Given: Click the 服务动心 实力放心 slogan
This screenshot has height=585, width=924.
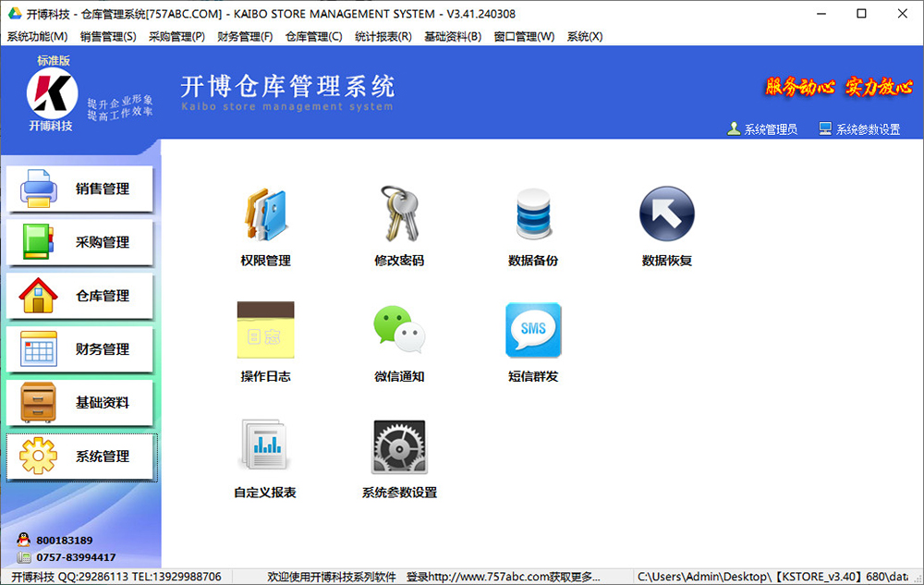Looking at the screenshot, I should tap(839, 87).
